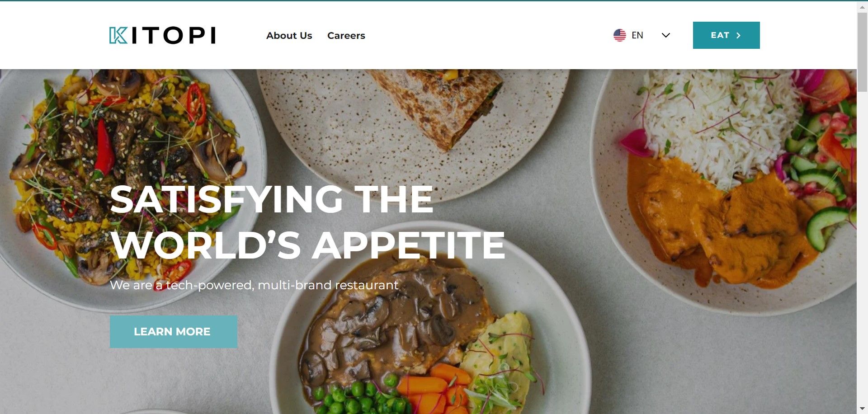The image size is (868, 414).
Task: Click the right arrow inside the EAT button
Action: pos(738,35)
